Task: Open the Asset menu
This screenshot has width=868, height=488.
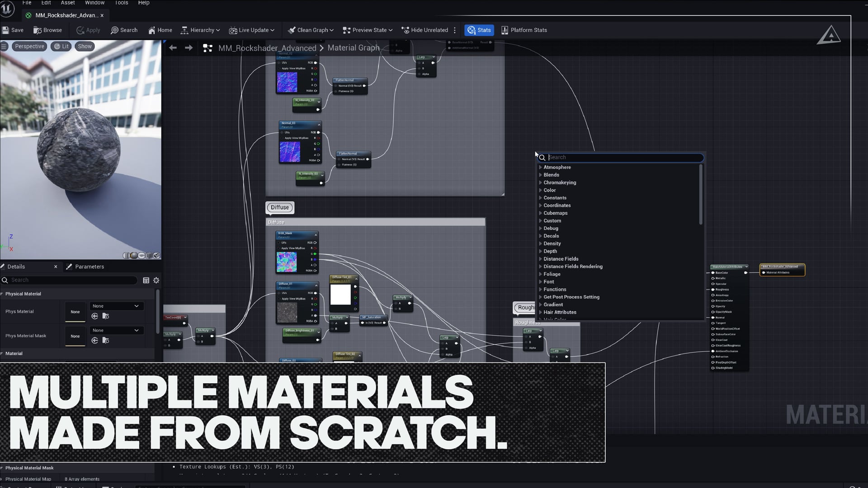Action: [68, 3]
